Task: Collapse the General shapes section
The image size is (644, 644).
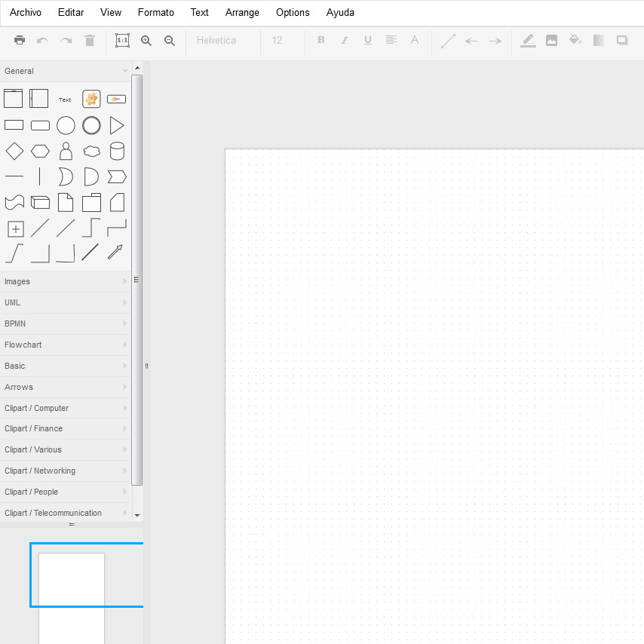Action: pyautogui.click(x=66, y=71)
